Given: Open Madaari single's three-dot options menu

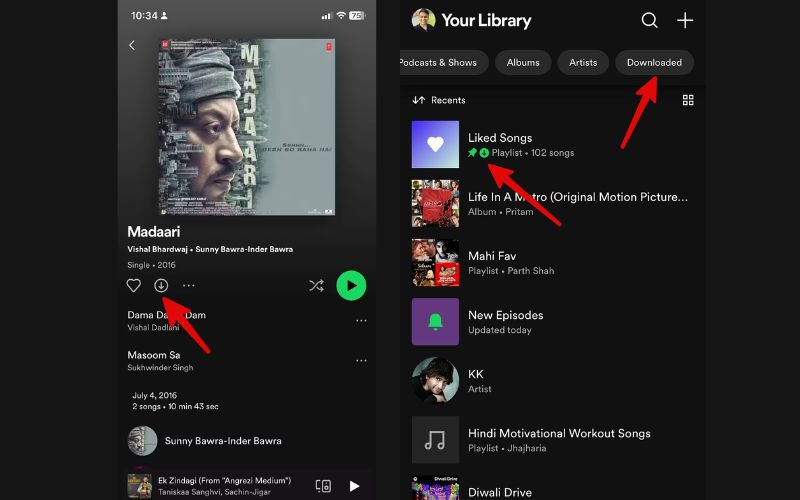Looking at the screenshot, I should 189,285.
